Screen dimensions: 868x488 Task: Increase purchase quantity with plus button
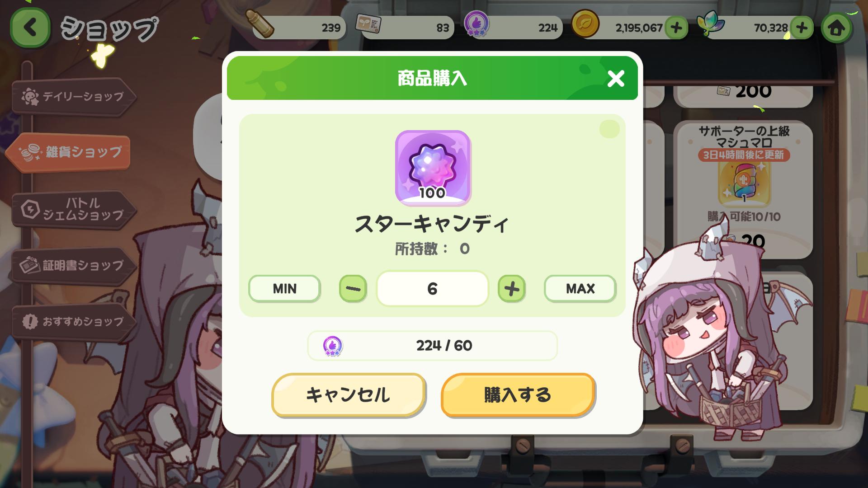pos(511,288)
